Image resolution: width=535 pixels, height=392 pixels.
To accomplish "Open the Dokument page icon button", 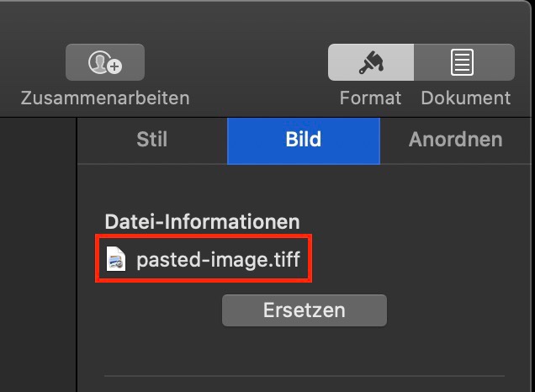I will point(463,62).
